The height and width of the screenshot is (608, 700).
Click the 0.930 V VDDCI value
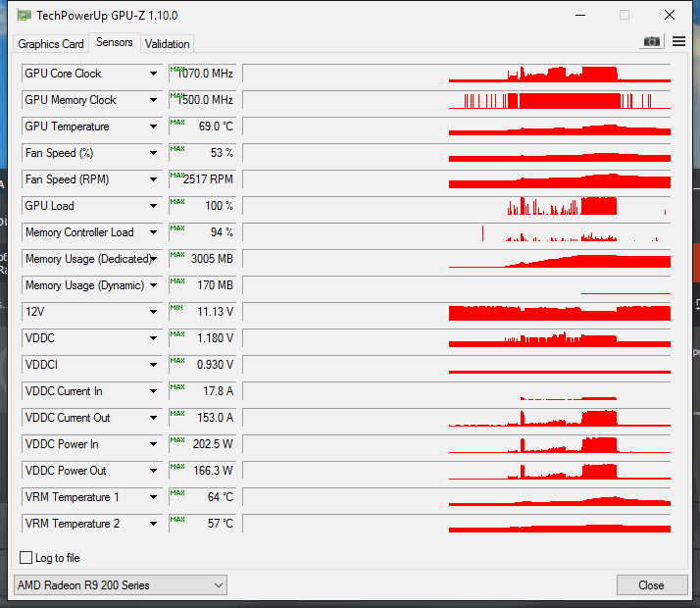click(x=202, y=365)
